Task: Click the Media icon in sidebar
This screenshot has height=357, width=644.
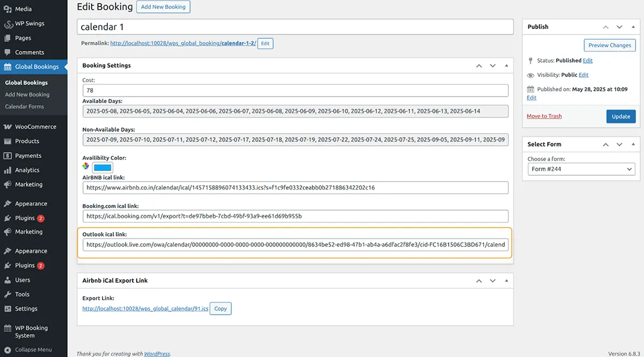Action: pyautogui.click(x=8, y=9)
